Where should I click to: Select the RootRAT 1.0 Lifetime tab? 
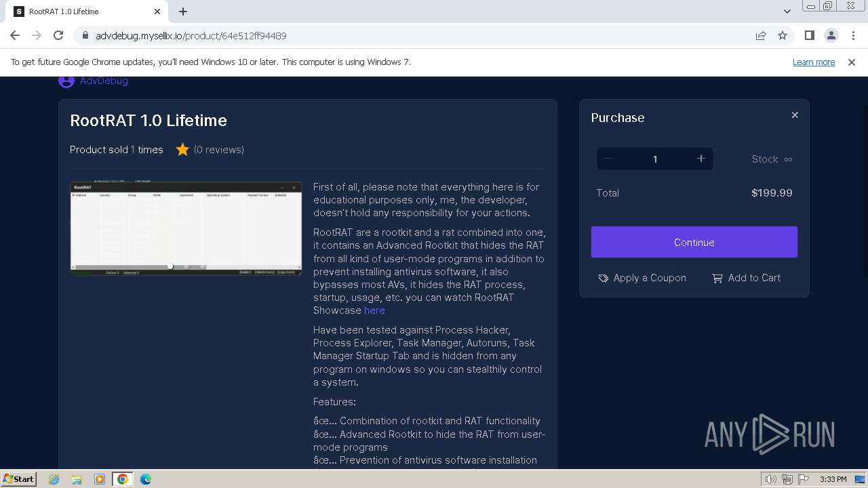click(87, 12)
